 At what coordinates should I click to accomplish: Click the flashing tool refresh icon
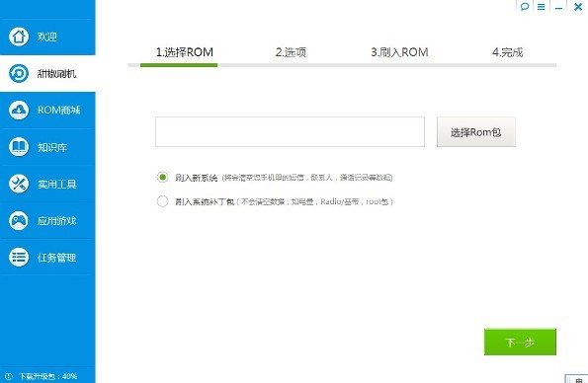[x=19, y=73]
